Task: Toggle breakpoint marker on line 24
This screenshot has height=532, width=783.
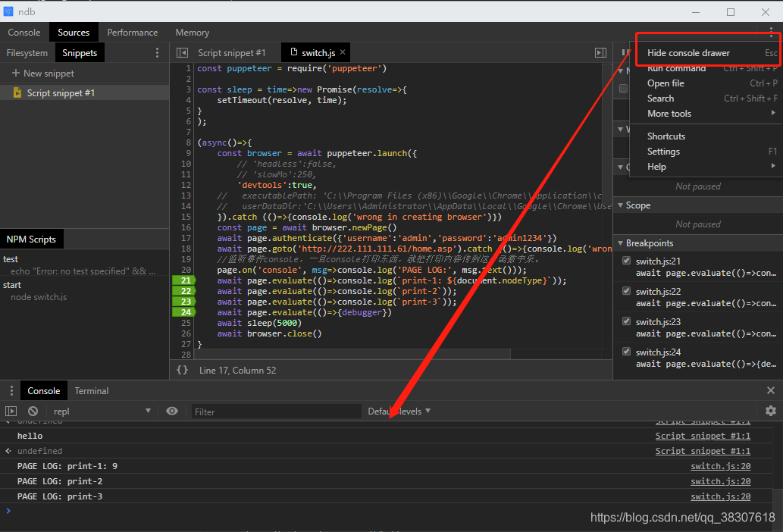Action: (183, 312)
